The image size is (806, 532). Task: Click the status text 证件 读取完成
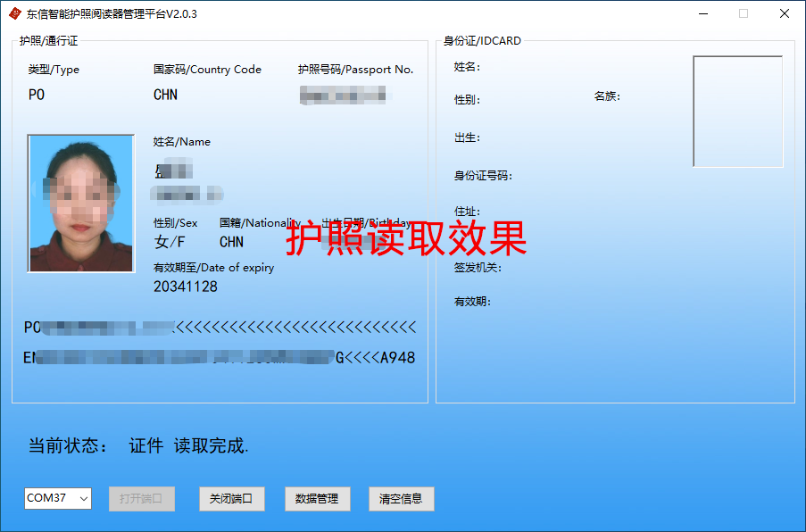pos(189,445)
